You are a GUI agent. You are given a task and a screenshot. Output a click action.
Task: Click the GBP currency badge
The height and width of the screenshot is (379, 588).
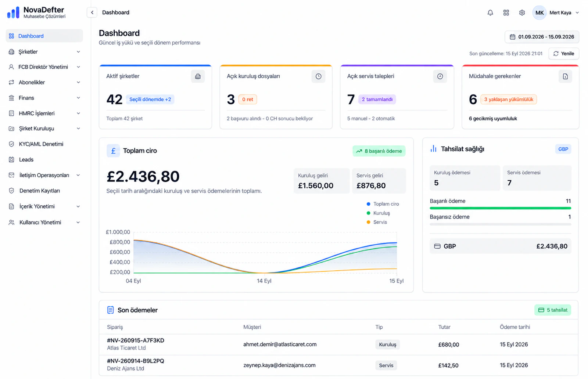coord(563,149)
